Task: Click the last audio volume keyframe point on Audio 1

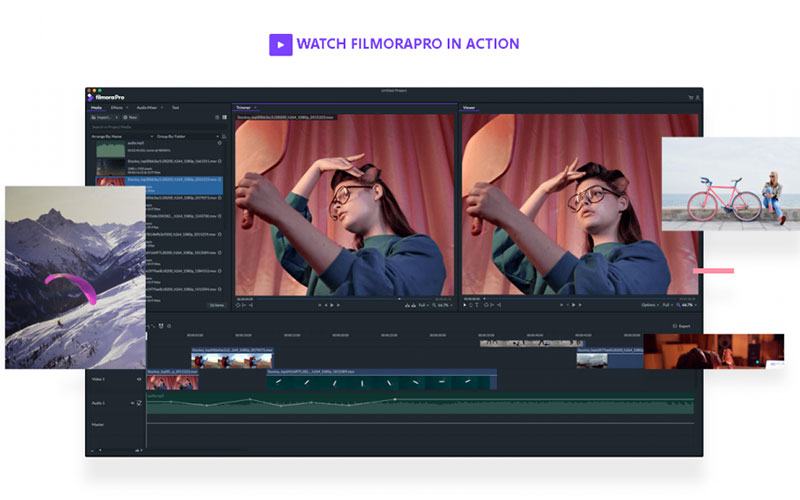Action: pos(395,399)
